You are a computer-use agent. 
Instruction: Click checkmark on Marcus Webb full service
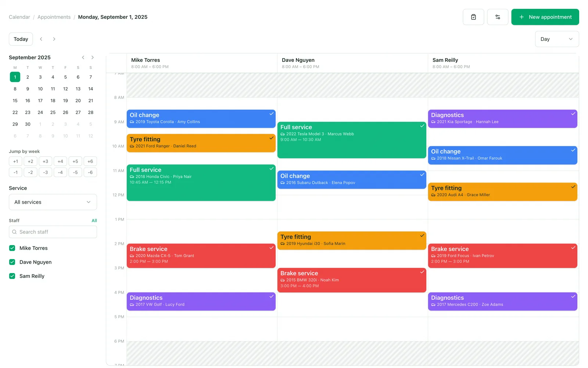[x=422, y=126]
